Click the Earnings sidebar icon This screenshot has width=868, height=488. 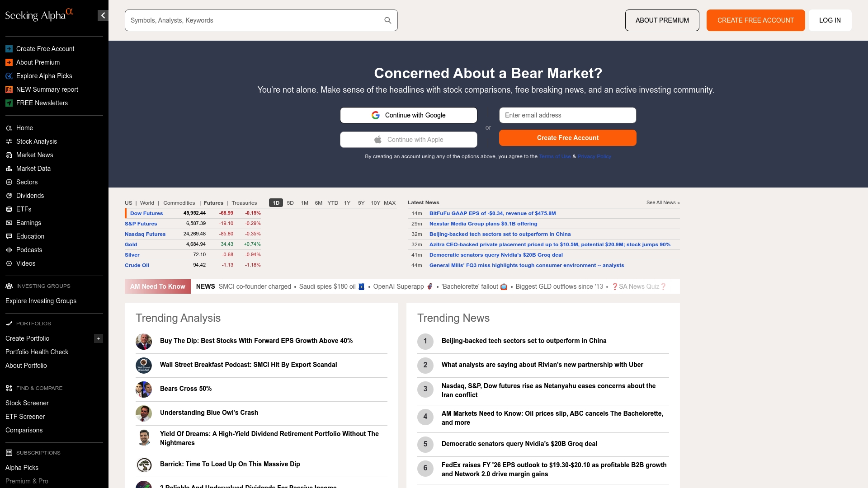9,223
